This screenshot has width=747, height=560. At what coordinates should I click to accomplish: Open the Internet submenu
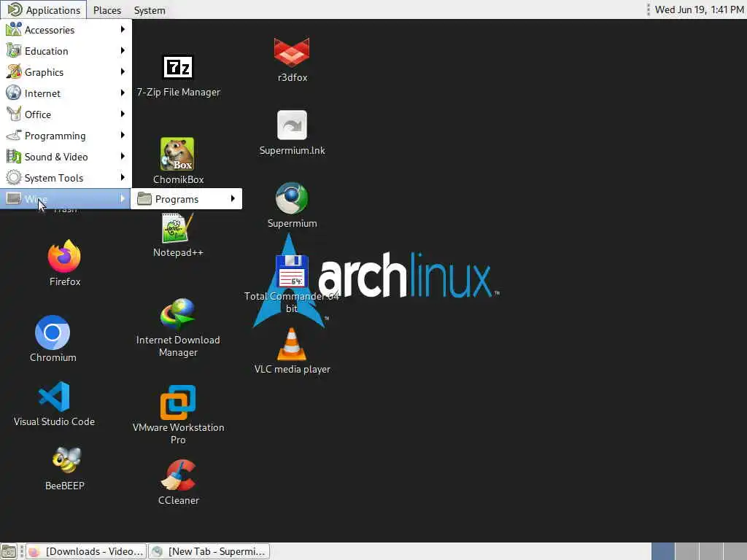tap(66, 93)
